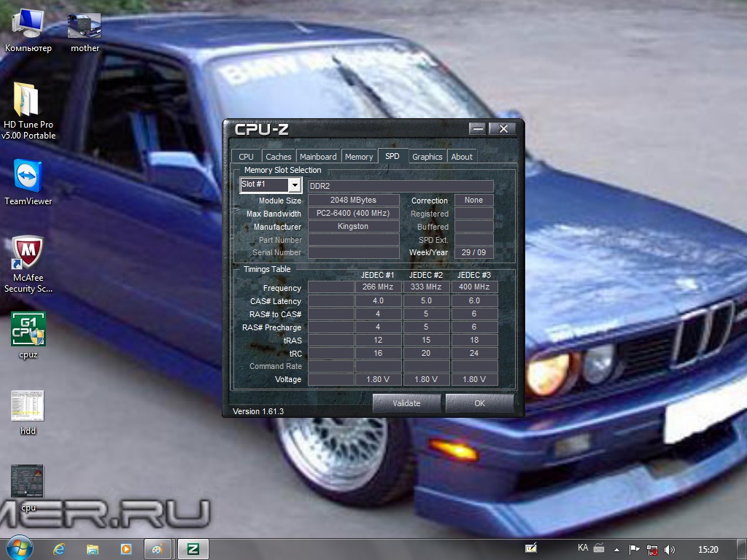
Task: Switch to the CPU tab
Action: click(x=246, y=157)
